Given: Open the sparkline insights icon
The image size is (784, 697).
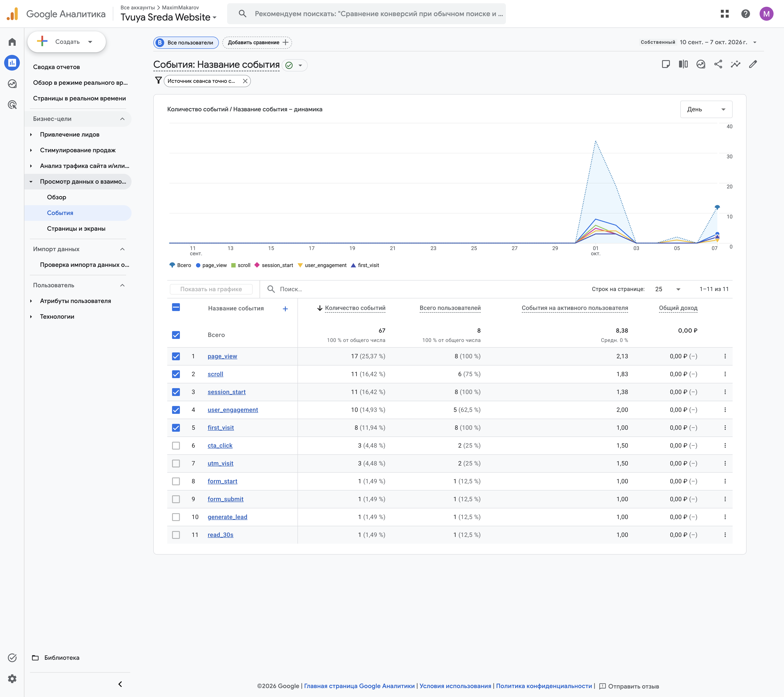Looking at the screenshot, I should [x=735, y=64].
